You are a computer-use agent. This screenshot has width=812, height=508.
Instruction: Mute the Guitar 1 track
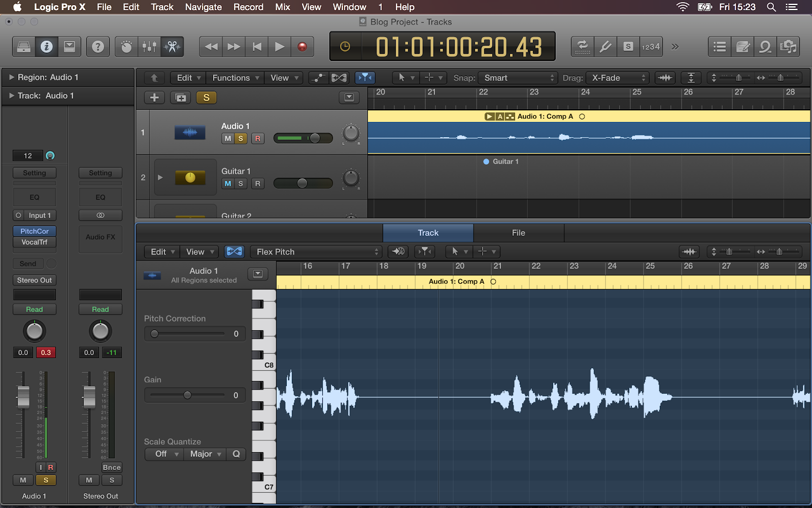(227, 183)
